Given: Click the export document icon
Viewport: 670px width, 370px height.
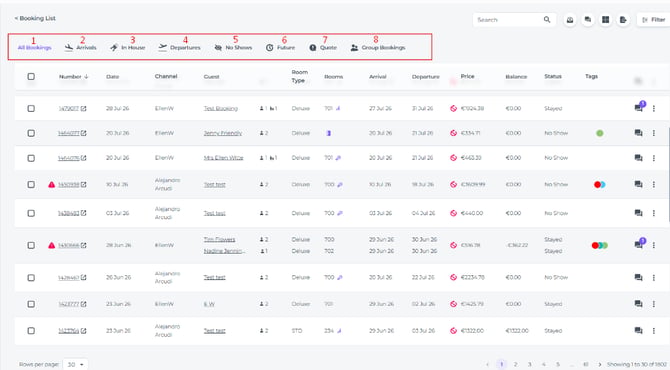Looking at the screenshot, I should [623, 20].
